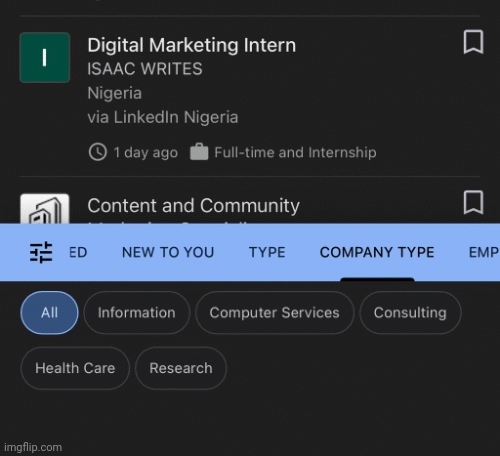Viewport: 500px width, 456px height.
Task: Toggle the Information filter chip
Action: (137, 313)
